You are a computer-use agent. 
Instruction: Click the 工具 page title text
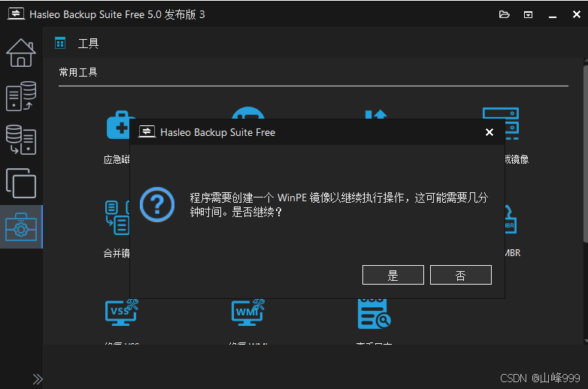click(x=88, y=44)
